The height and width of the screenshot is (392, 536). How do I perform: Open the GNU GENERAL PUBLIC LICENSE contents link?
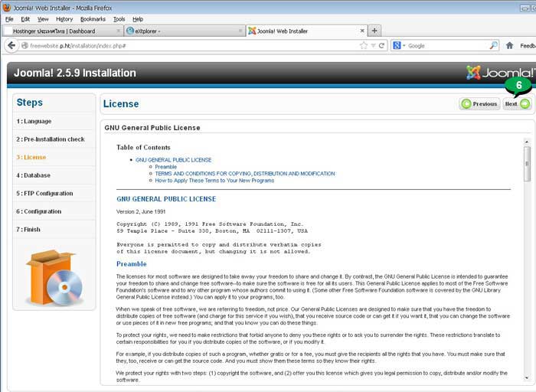click(x=173, y=159)
